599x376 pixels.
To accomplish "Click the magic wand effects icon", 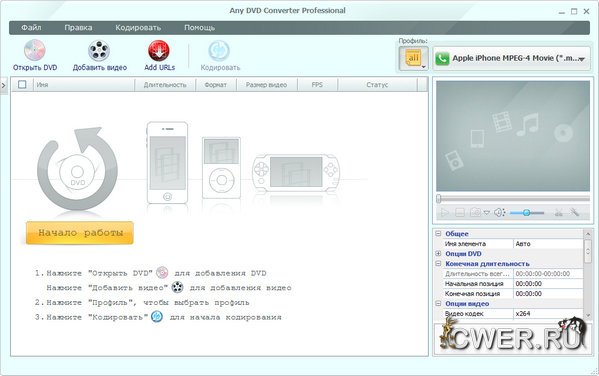I will click(574, 212).
